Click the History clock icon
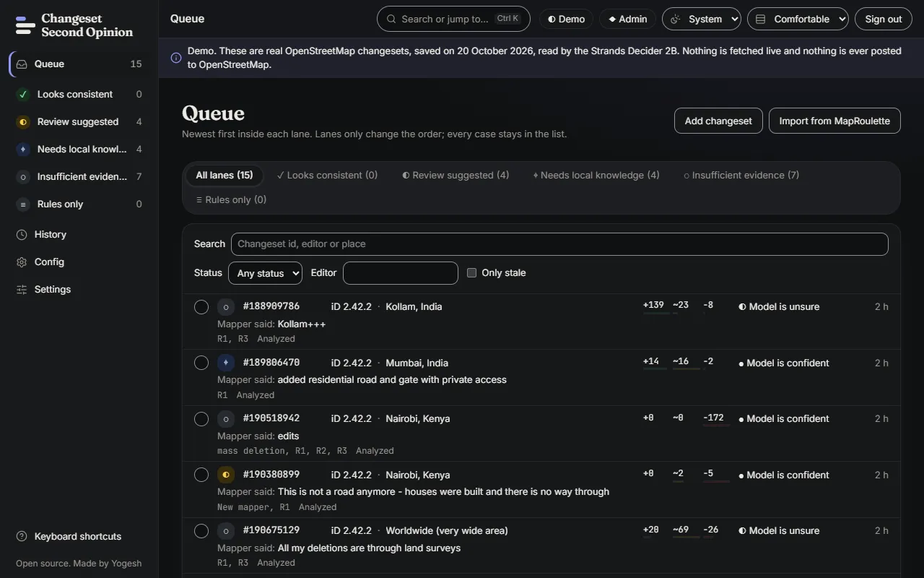 click(22, 235)
